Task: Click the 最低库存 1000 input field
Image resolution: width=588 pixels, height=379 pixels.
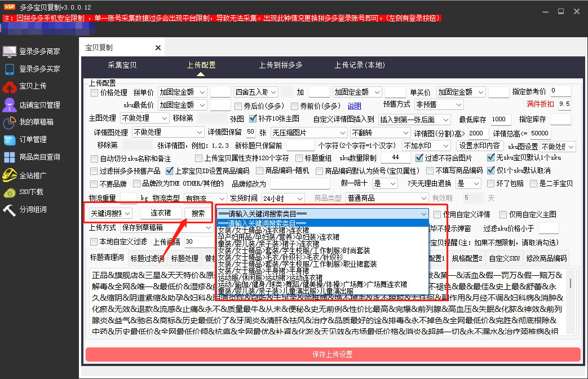Action: click(501, 120)
